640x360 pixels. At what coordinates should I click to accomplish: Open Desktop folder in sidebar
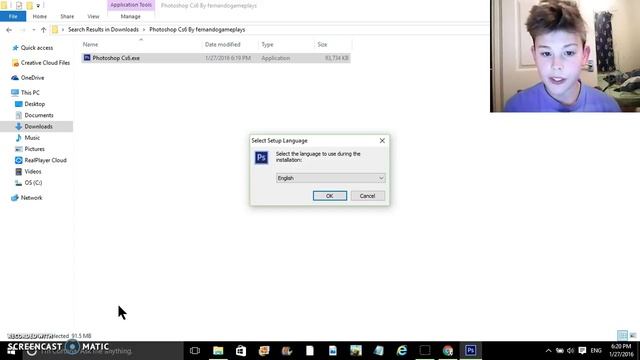click(x=35, y=104)
